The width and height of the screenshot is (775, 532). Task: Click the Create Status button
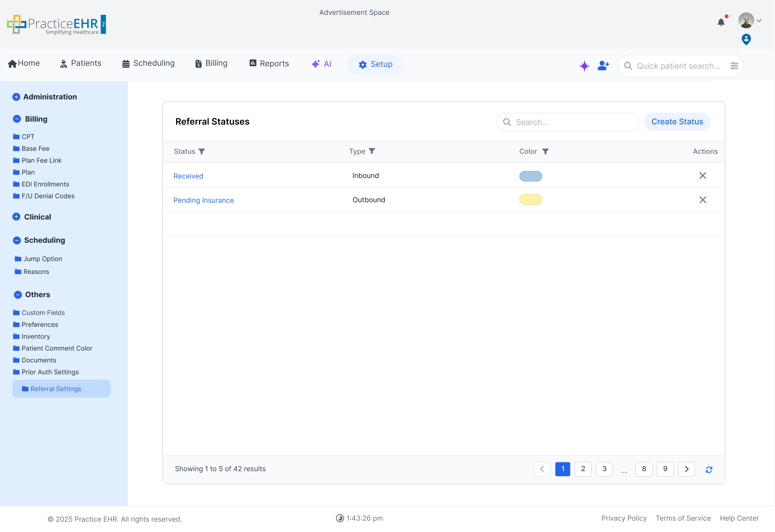677,121
